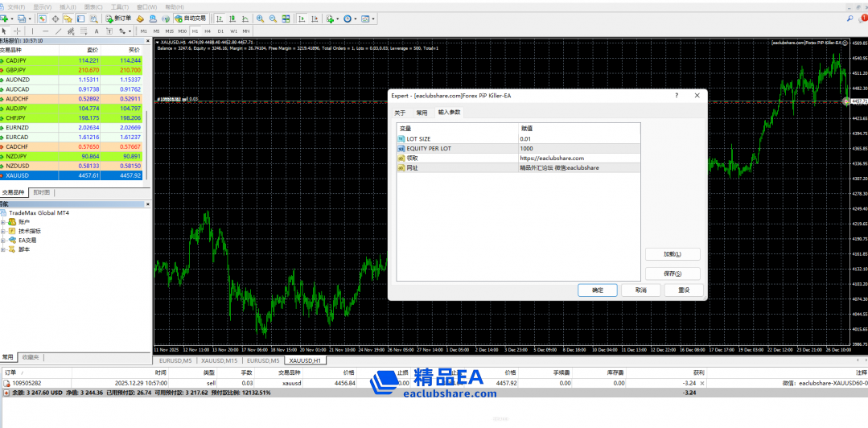Image resolution: width=868 pixels, height=428 pixels.
Task: Select the XAUUSD row in market watch
Action: coord(72,175)
